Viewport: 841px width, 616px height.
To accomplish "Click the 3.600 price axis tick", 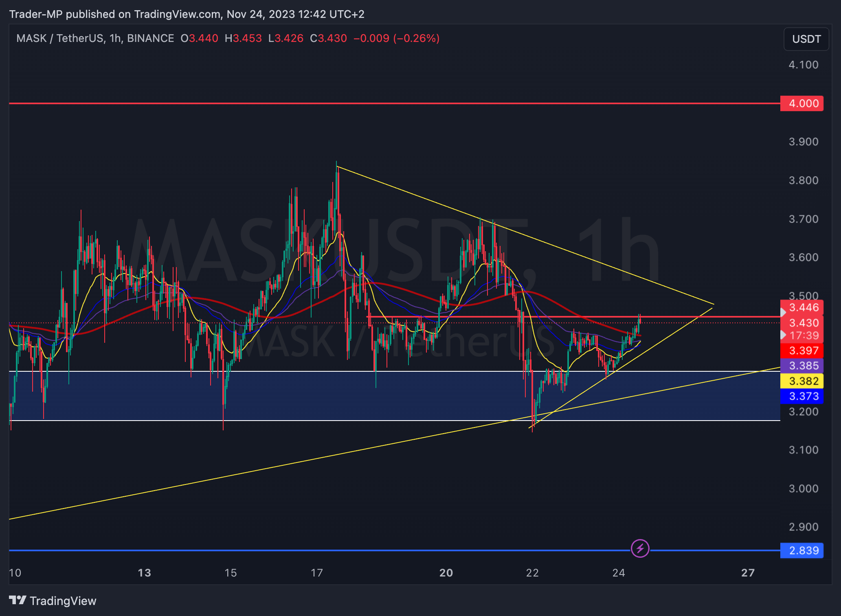I will [803, 257].
